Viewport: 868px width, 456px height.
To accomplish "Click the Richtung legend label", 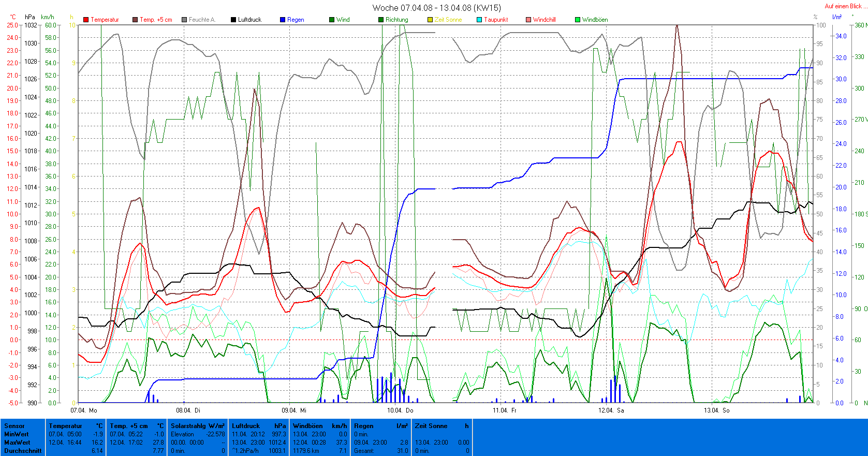I will click(396, 20).
